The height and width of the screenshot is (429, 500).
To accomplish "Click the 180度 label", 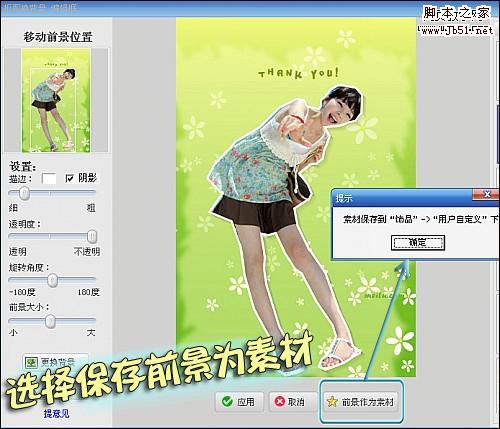I will [x=88, y=292].
